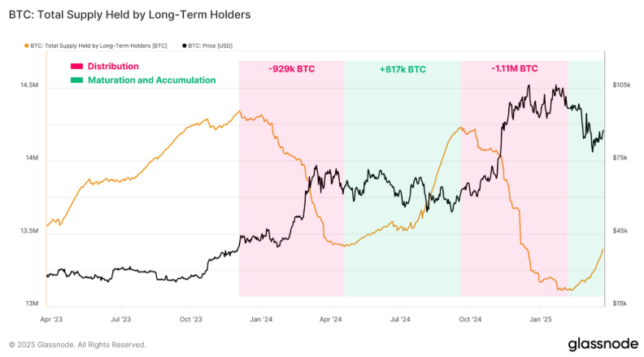The width and height of the screenshot is (644, 357).
Task: Click the -929k BTC annotation label
Action: click(292, 69)
